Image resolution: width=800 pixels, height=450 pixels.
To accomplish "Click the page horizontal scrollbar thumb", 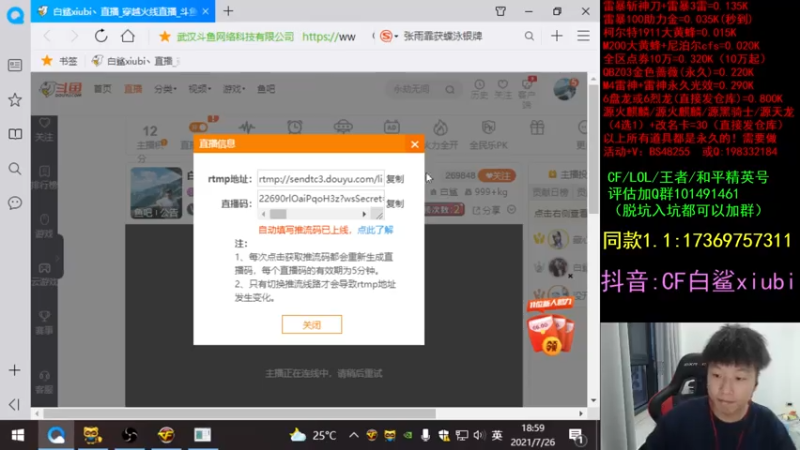I will click(240, 414).
